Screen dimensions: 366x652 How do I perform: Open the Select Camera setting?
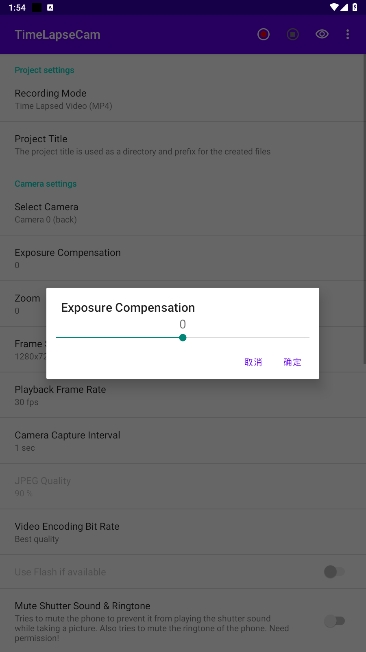coord(182,212)
